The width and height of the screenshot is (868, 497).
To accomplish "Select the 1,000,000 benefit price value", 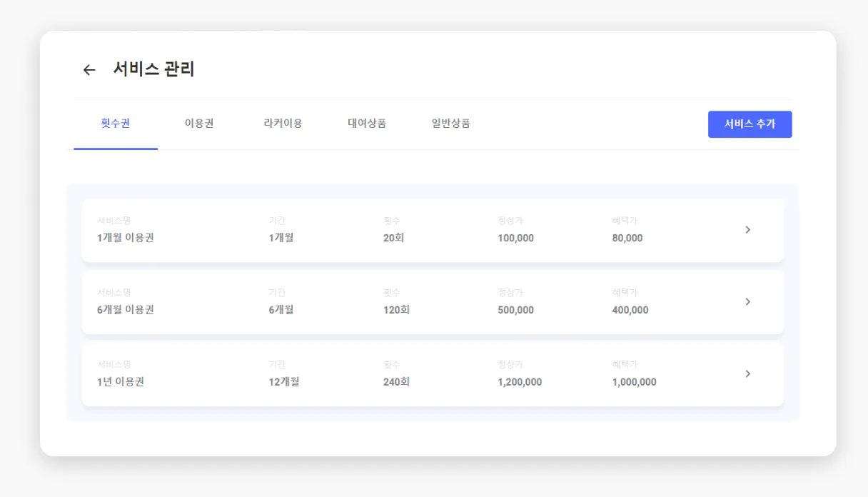I will click(x=634, y=383).
